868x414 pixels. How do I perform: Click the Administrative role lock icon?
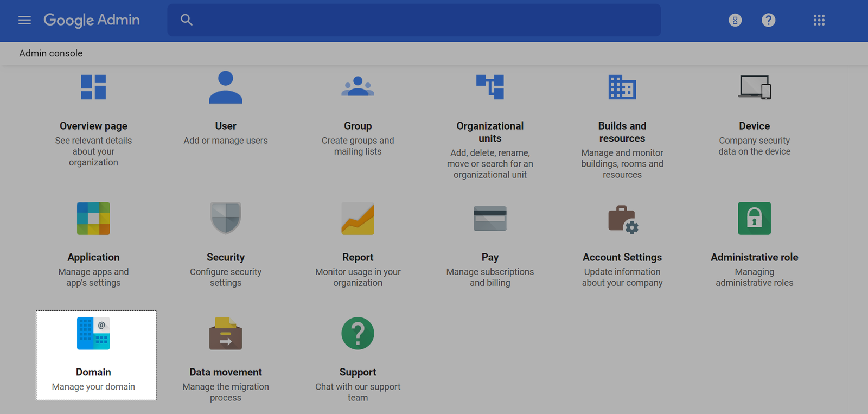pos(755,218)
